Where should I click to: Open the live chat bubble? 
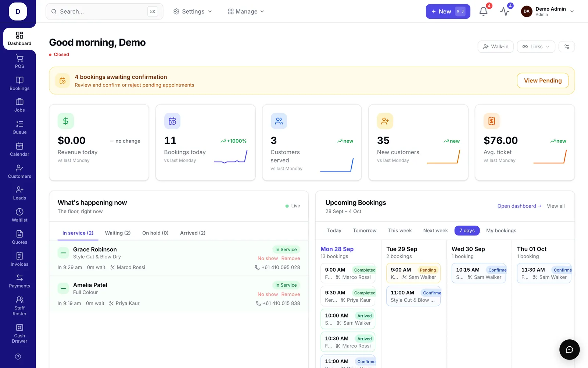point(569,350)
